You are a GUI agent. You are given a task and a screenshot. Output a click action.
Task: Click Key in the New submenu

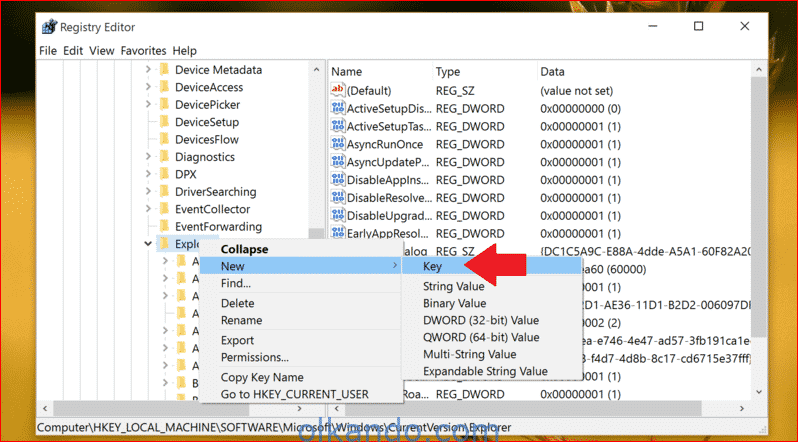[492, 266]
